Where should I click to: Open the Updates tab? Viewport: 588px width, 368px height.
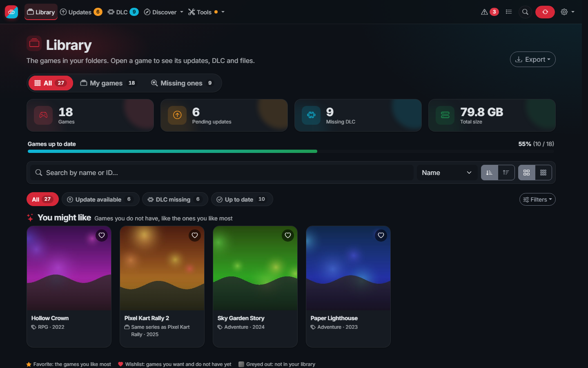81,12
